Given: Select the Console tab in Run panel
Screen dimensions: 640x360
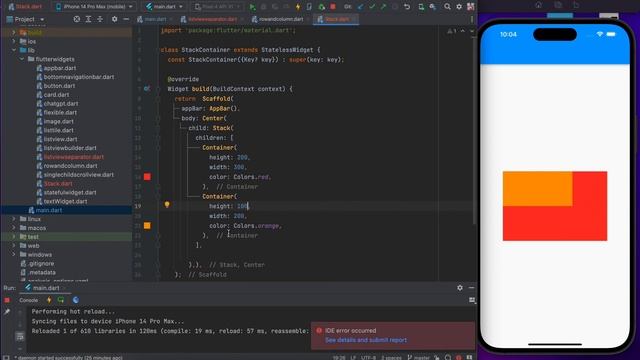Looking at the screenshot, I should coord(28,300).
